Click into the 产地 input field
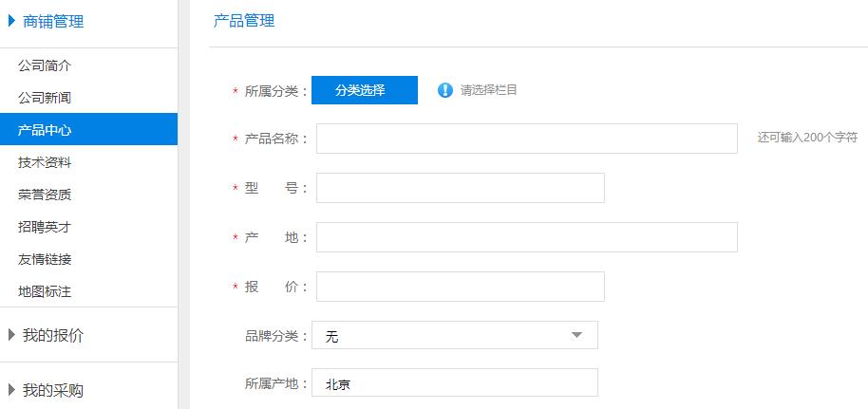 (526, 237)
